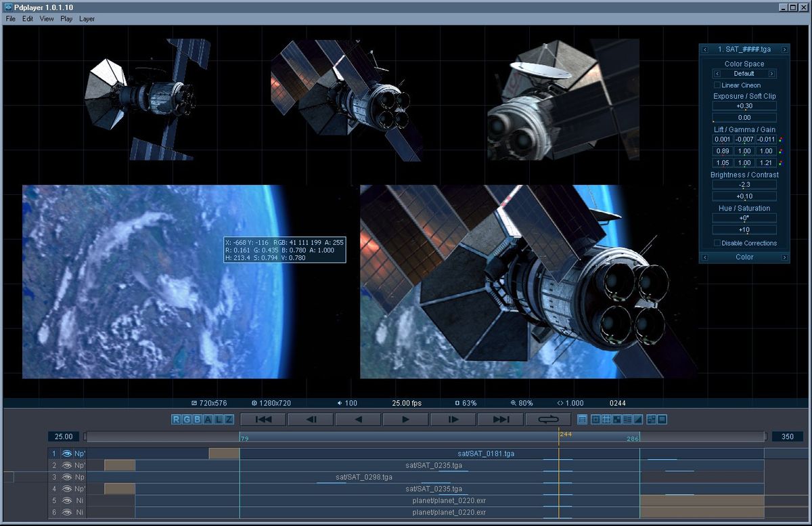Toggle the loop playback mode
Screen dimensions: 812x526
tap(547, 420)
